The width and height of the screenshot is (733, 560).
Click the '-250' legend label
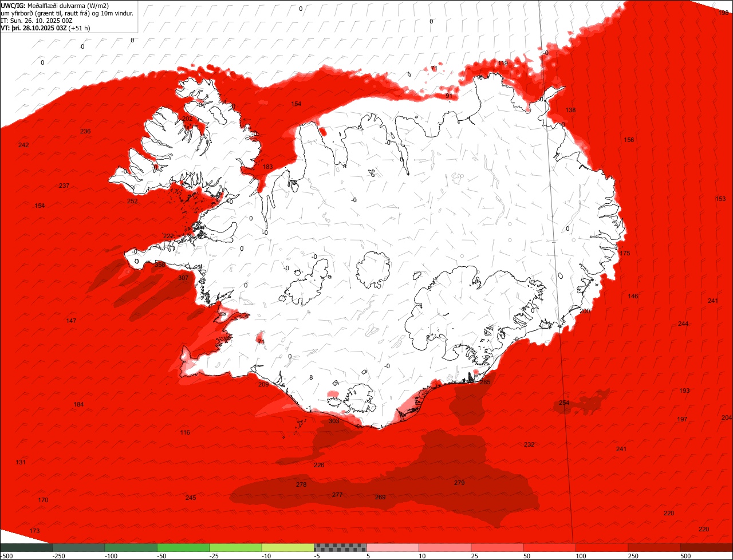[x=58, y=556]
